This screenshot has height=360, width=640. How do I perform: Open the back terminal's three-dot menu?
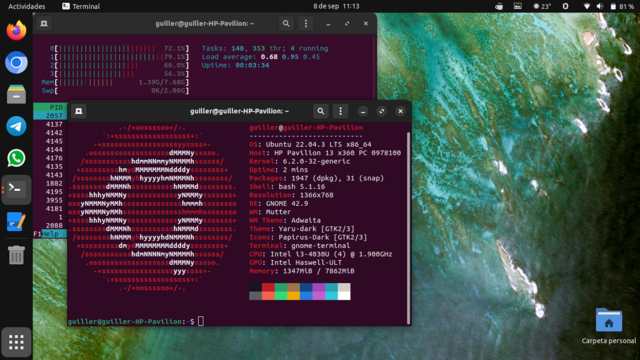[x=306, y=24]
